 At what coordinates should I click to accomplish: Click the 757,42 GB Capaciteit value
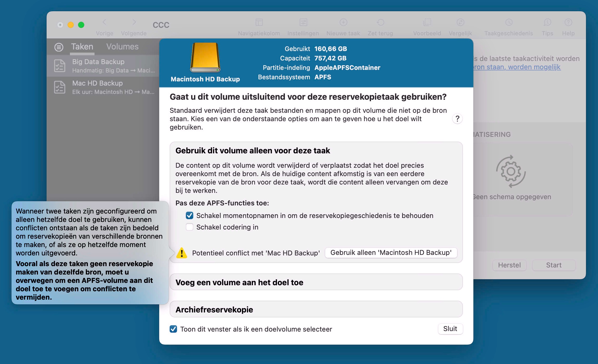(330, 58)
